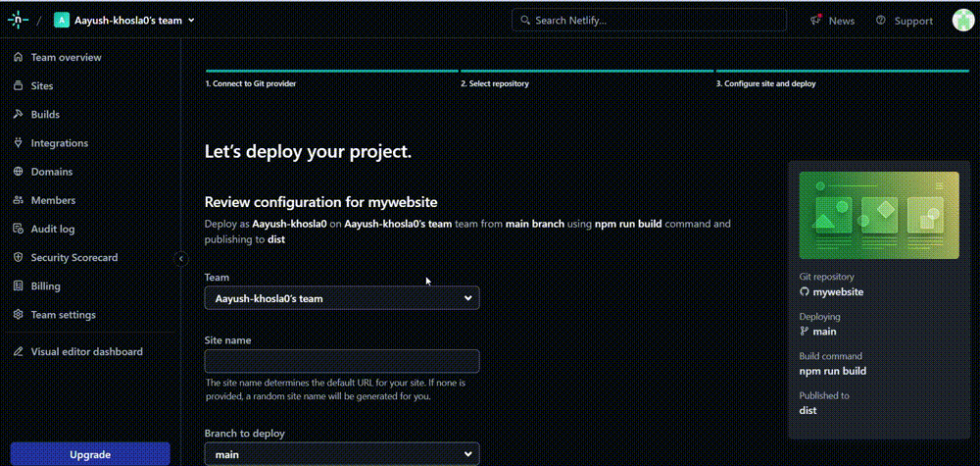Image resolution: width=980 pixels, height=466 pixels.
Task: Collapse the sidebar with the arrow button
Action: [180, 258]
